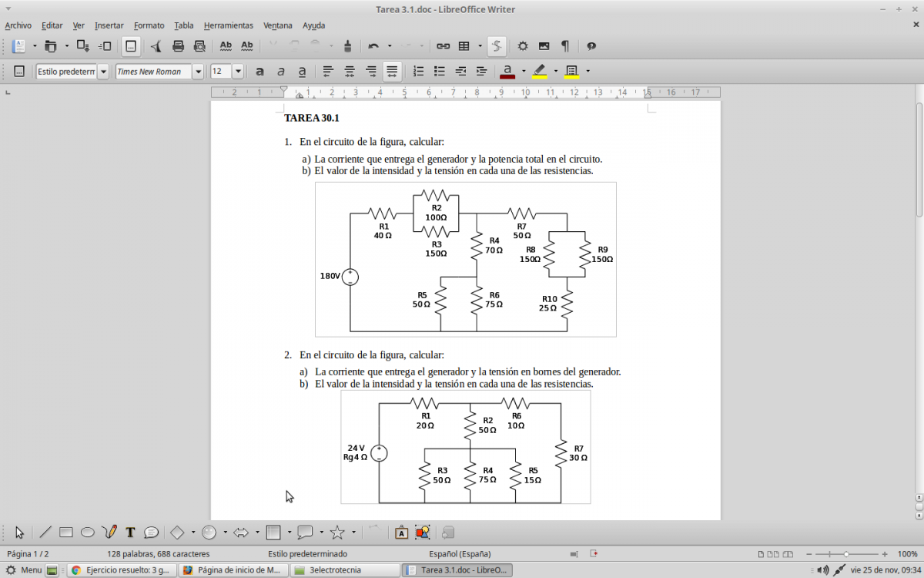Toggle formatting marks (pilcrow) display

click(x=565, y=46)
